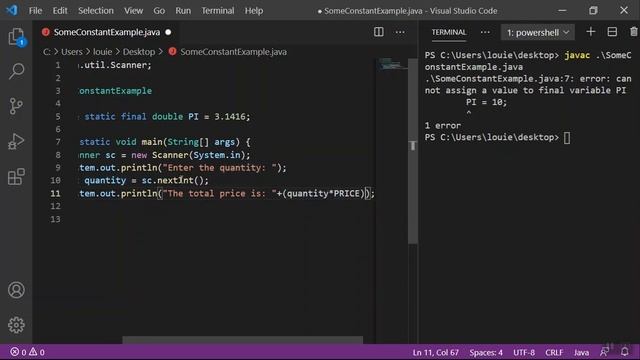This screenshot has width=640, height=360.
Task: Click main method name on line 7
Action: pos(152,142)
